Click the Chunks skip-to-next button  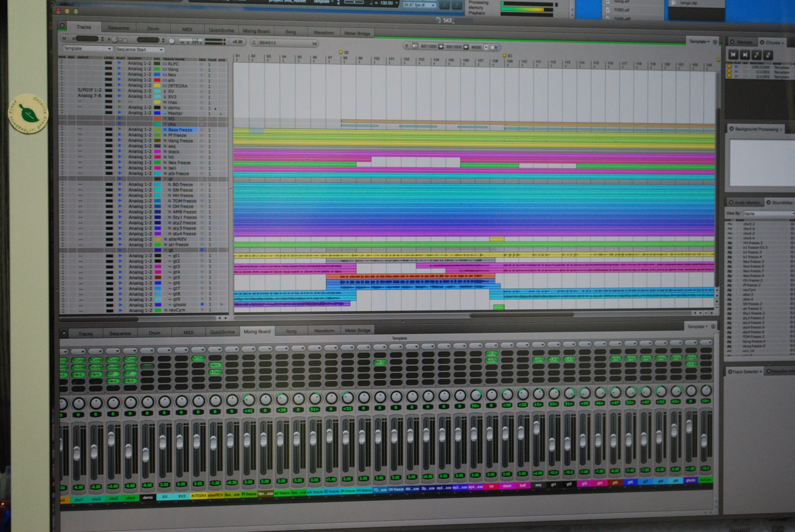point(745,55)
